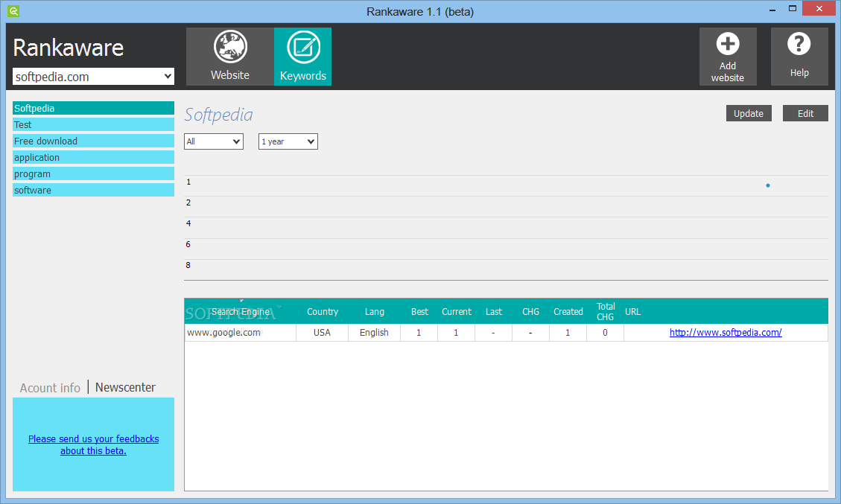The height and width of the screenshot is (504, 841).
Task: Click the Rankaware logo text
Action: (68, 48)
